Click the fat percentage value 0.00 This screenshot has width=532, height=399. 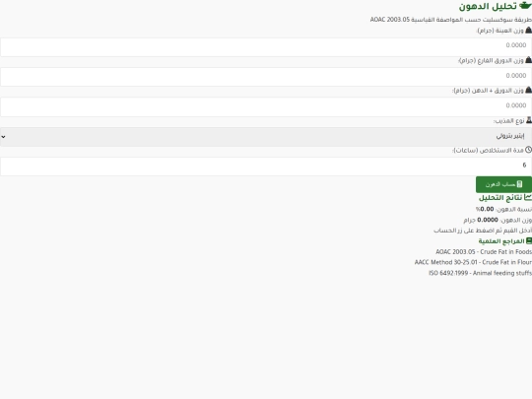[x=487, y=209]
